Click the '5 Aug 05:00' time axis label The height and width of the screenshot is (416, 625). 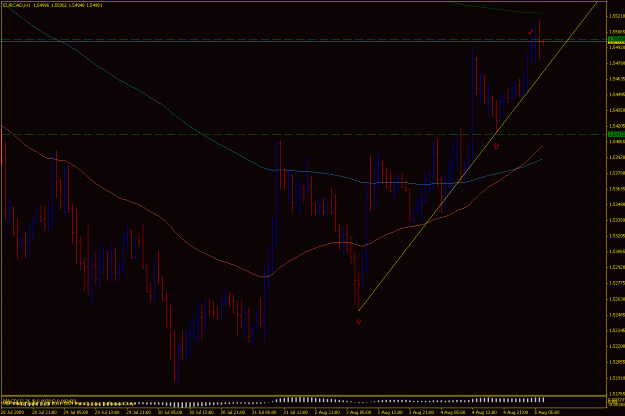tap(547, 412)
